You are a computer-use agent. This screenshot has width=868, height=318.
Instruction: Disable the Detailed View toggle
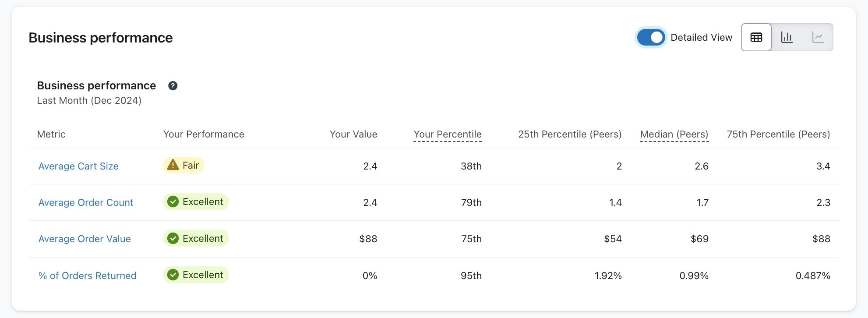click(x=651, y=37)
